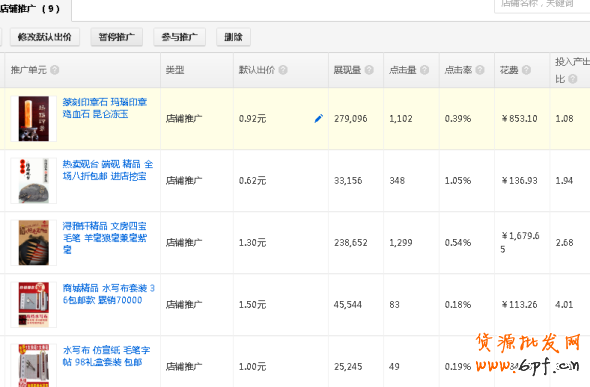
Task: Click help icon next to 点击量 header
Action: (424, 70)
